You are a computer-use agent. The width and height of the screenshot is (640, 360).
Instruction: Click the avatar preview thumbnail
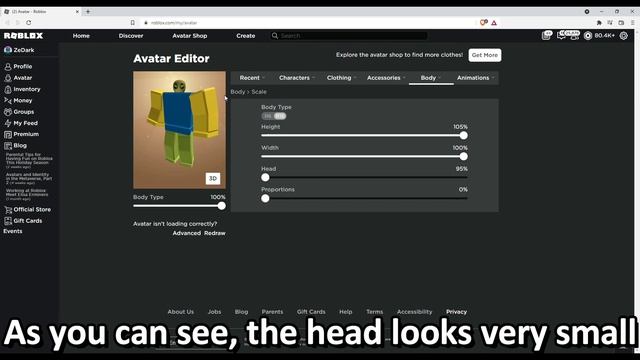[179, 130]
